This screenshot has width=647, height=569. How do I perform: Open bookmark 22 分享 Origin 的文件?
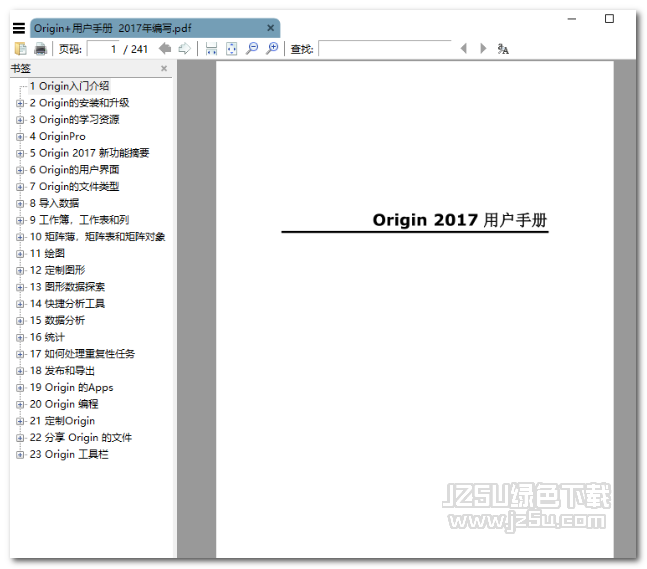click(x=81, y=437)
